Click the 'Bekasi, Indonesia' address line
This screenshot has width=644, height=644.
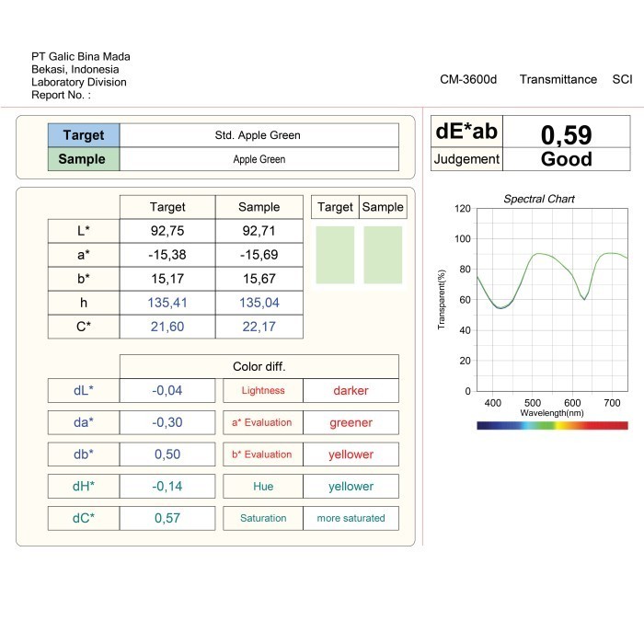pyautogui.click(x=75, y=69)
